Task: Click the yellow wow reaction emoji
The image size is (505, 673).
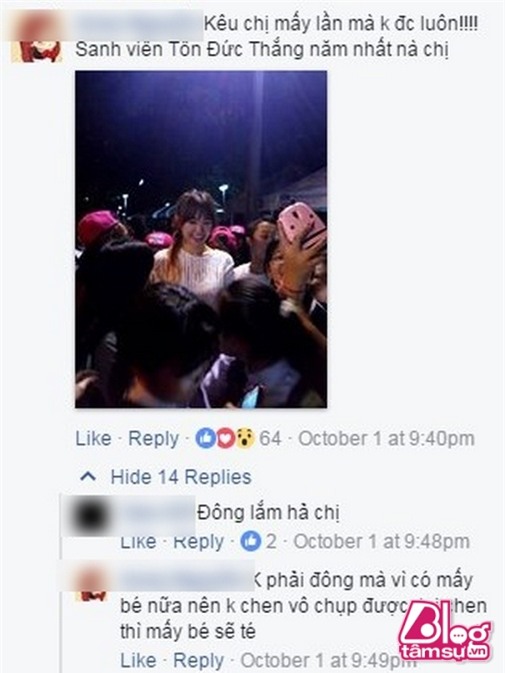Action: point(245,438)
